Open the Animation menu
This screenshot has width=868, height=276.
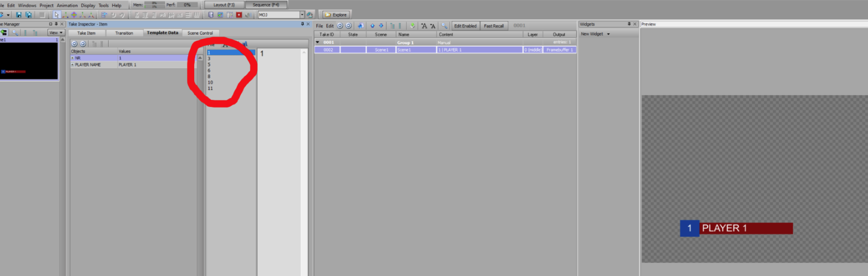(x=67, y=5)
